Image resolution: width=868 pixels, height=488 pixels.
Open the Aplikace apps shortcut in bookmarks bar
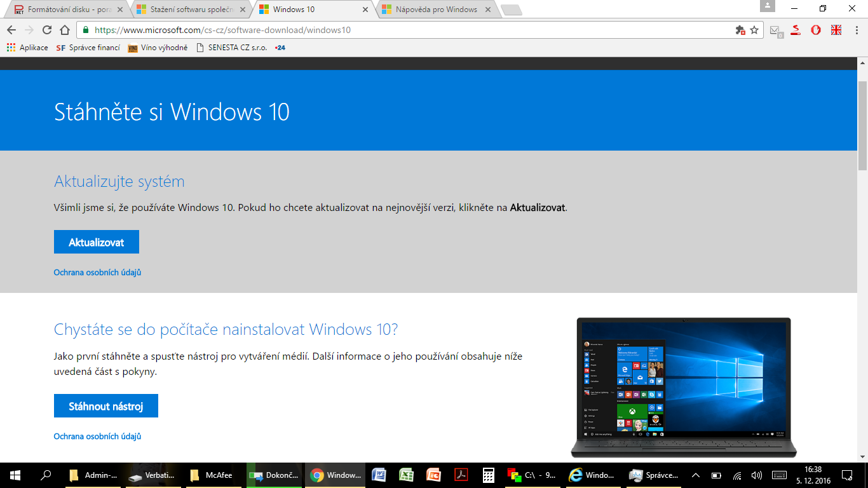27,48
